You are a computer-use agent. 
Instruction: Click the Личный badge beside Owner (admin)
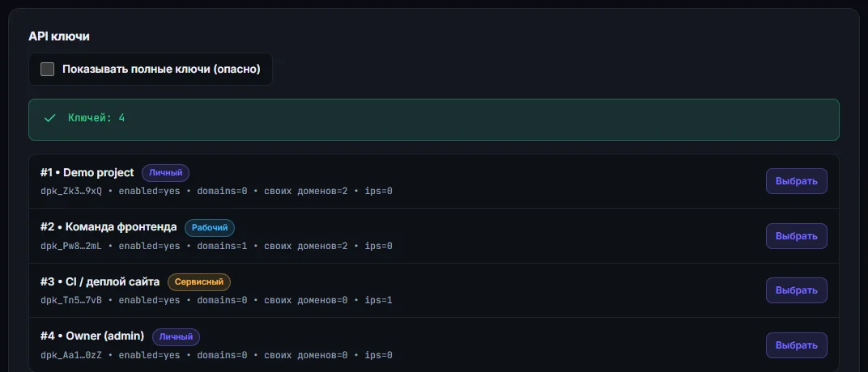coord(176,336)
